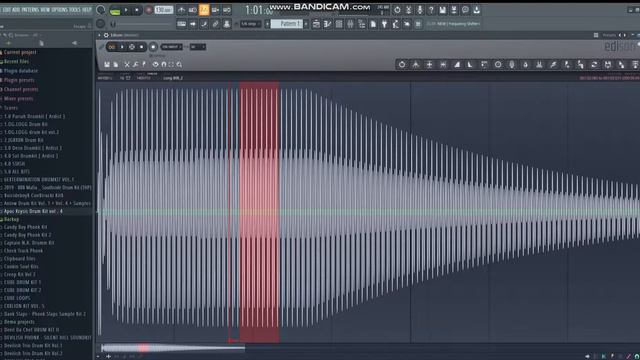
Task: Click the arrow left of Pattern 1
Action: (267, 24)
